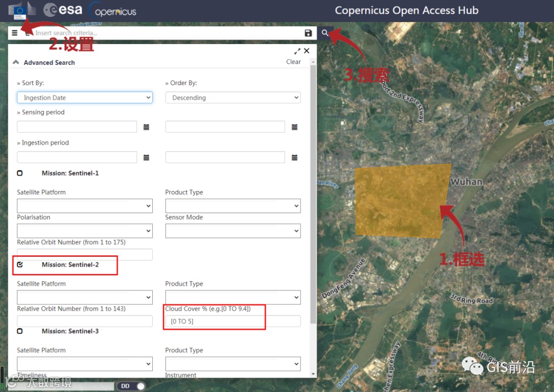Enable the Mission: Sentinel-3 checkbox
The height and width of the screenshot is (392, 554).
tap(20, 332)
